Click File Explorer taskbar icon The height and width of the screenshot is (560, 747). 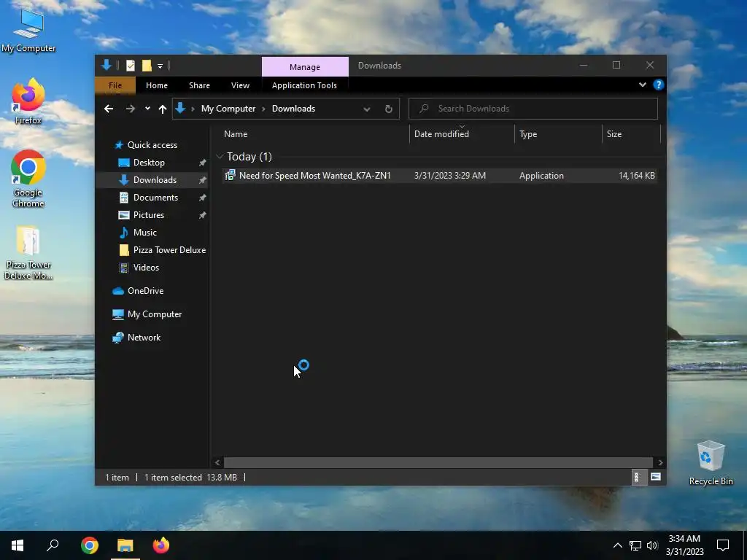(x=125, y=545)
